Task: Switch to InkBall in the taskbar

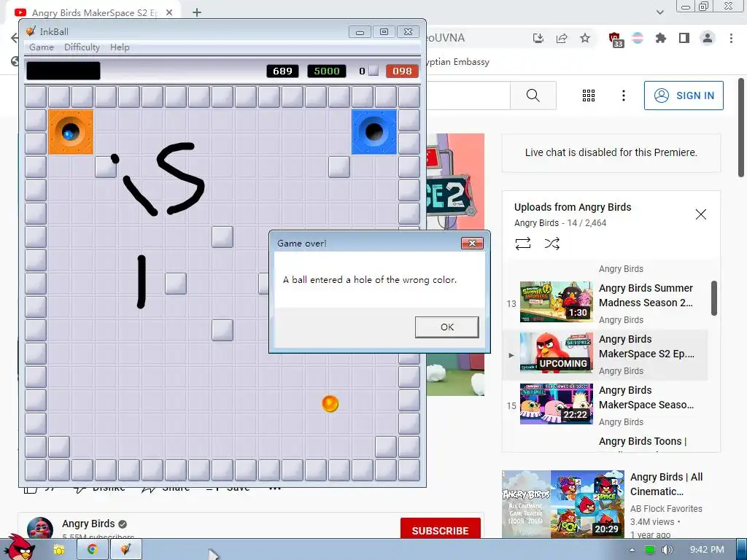Action: click(x=125, y=550)
